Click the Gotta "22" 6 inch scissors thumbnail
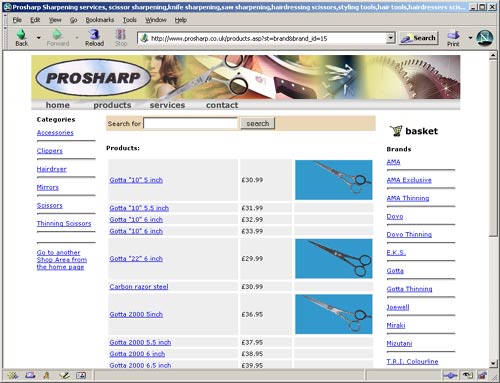The width and height of the screenshot is (500, 383). [x=334, y=259]
